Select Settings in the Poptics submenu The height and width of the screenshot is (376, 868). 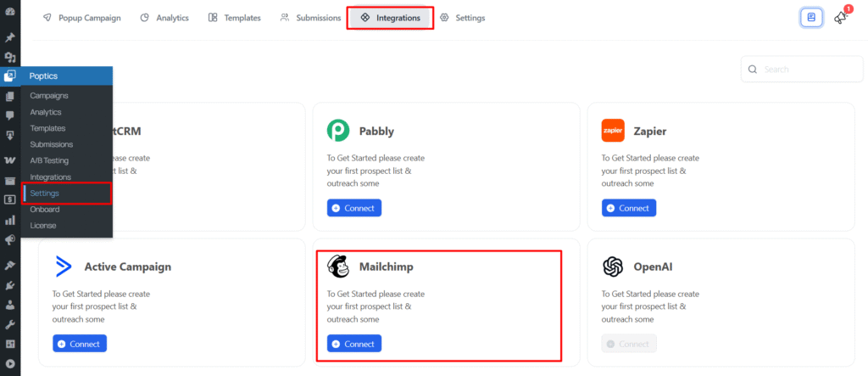tap(44, 194)
